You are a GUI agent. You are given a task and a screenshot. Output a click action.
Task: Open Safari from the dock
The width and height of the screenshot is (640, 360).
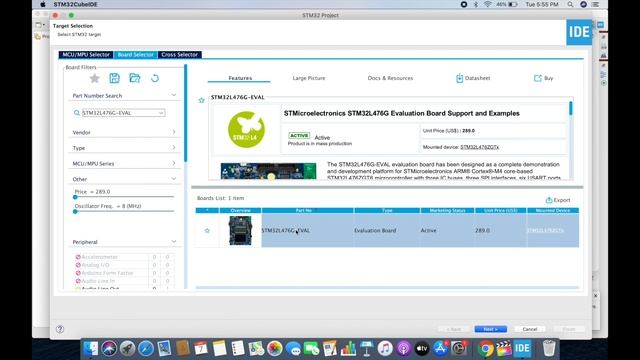[146, 349]
